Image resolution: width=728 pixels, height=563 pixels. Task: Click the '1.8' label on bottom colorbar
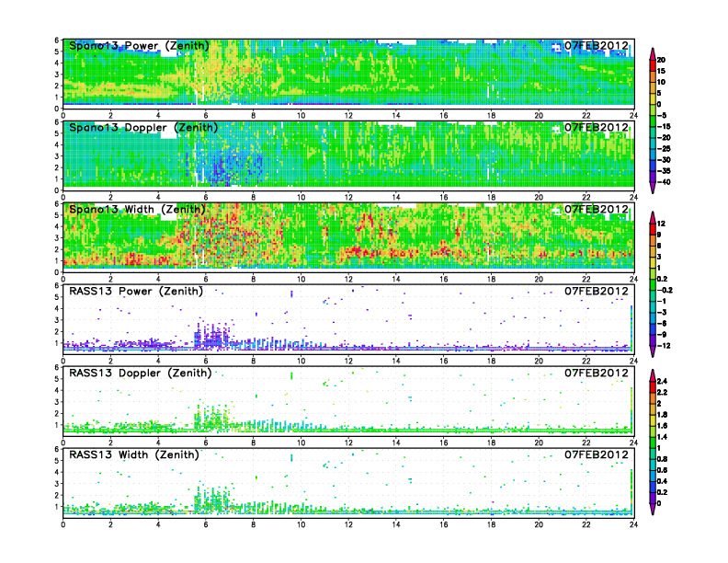[x=662, y=414]
